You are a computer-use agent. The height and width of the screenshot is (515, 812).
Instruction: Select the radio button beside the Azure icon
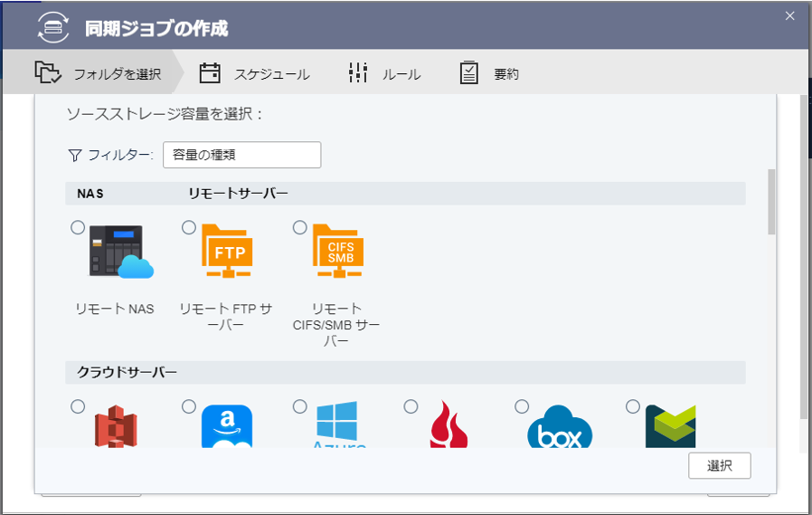tap(300, 407)
